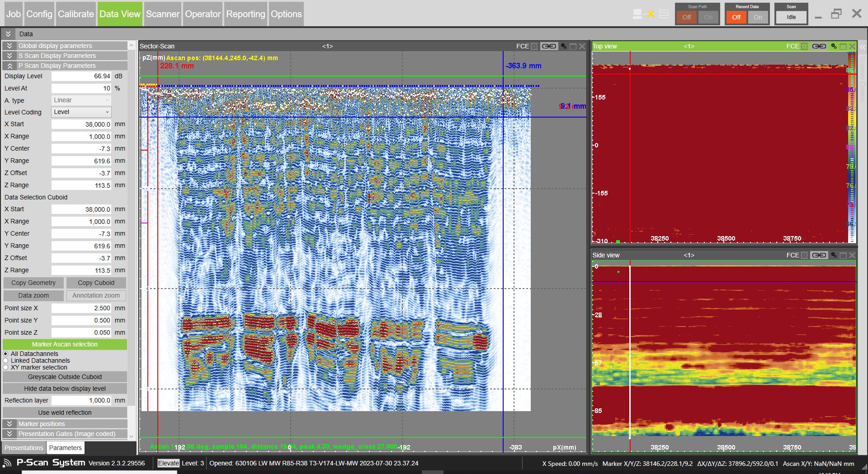Screen dimensions: 868x474
Task: Open gear settings in the Side view header
Action: pyautogui.click(x=834, y=255)
